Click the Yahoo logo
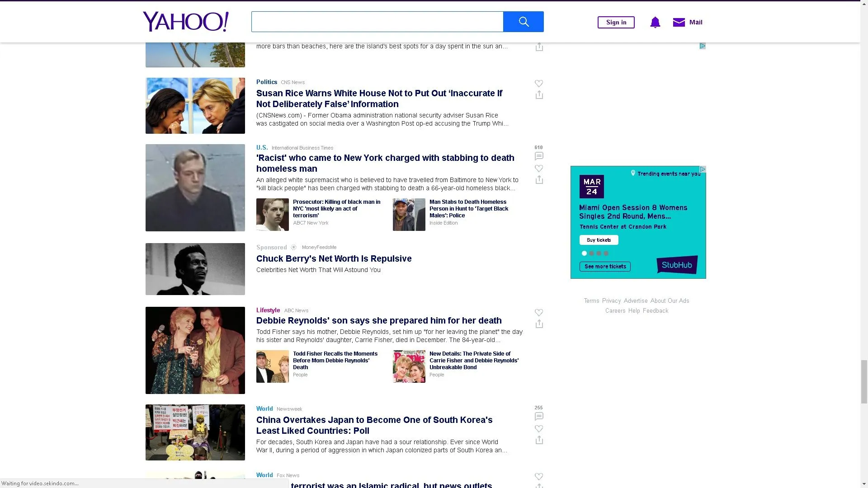Viewport: 868px width, 488px height. (185, 22)
